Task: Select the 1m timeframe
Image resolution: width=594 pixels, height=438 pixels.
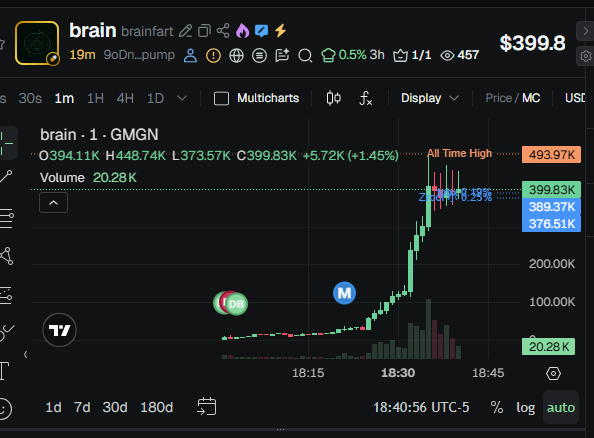Action: [x=64, y=99]
